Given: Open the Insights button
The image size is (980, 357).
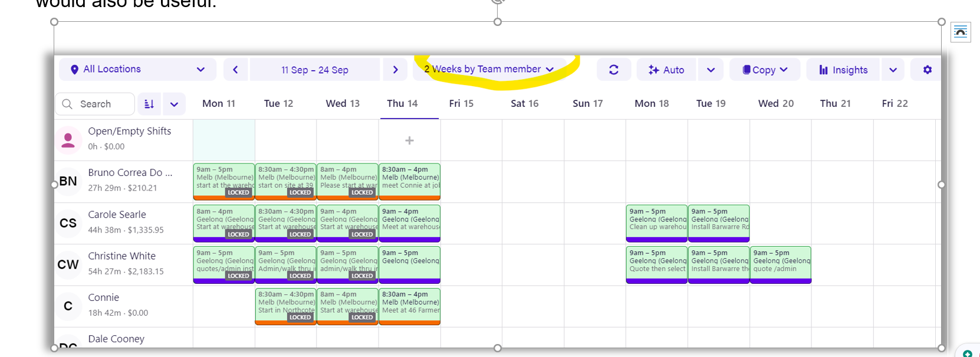Looking at the screenshot, I should click(843, 70).
